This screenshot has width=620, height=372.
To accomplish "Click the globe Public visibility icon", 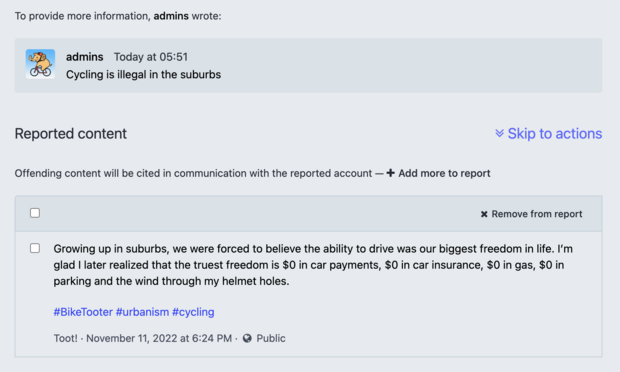I will [247, 338].
